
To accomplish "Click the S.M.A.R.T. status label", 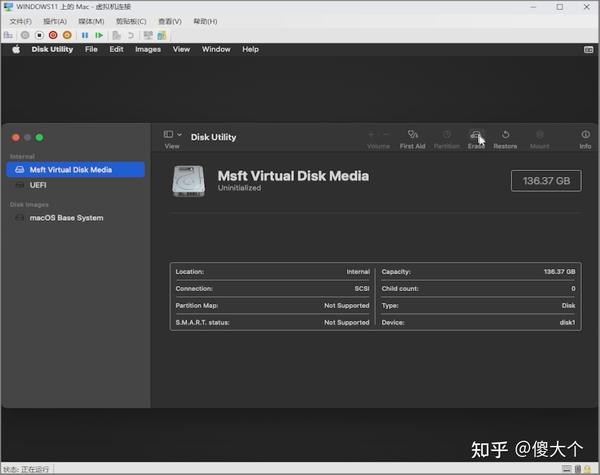I will click(202, 323).
